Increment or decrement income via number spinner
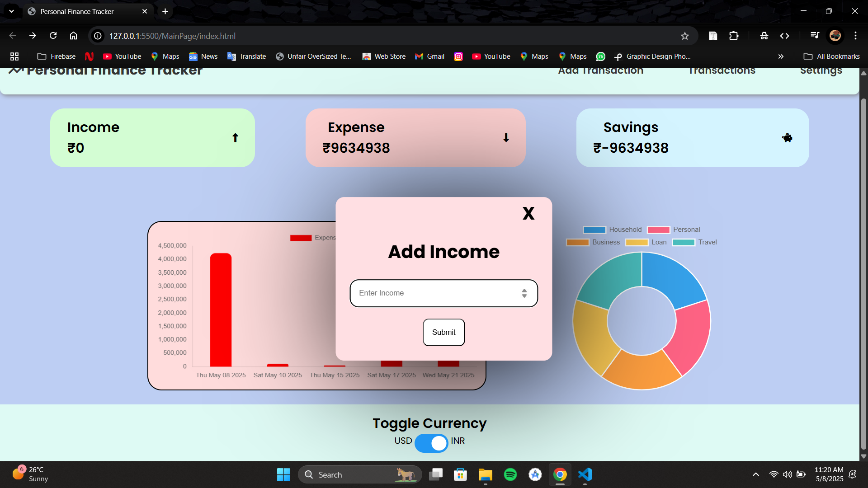This screenshot has height=488, width=868. click(524, 293)
